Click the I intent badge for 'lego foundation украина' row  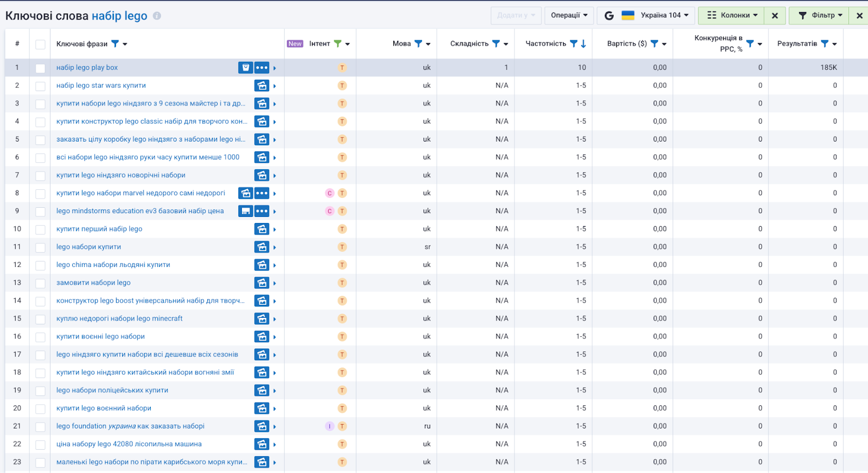click(x=329, y=426)
